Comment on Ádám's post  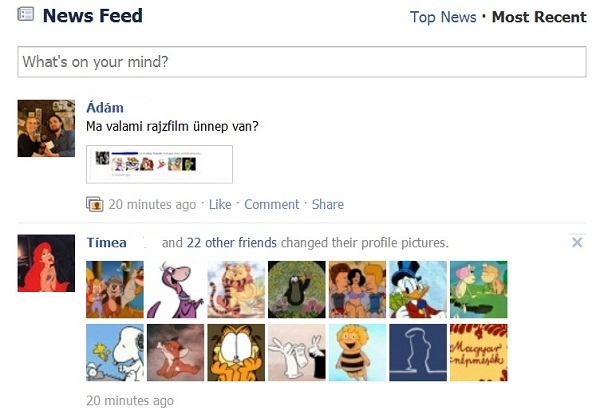(x=272, y=204)
